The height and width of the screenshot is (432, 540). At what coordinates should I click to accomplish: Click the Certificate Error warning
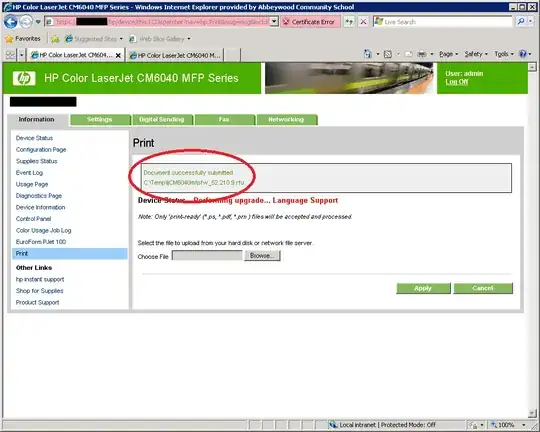[310, 22]
